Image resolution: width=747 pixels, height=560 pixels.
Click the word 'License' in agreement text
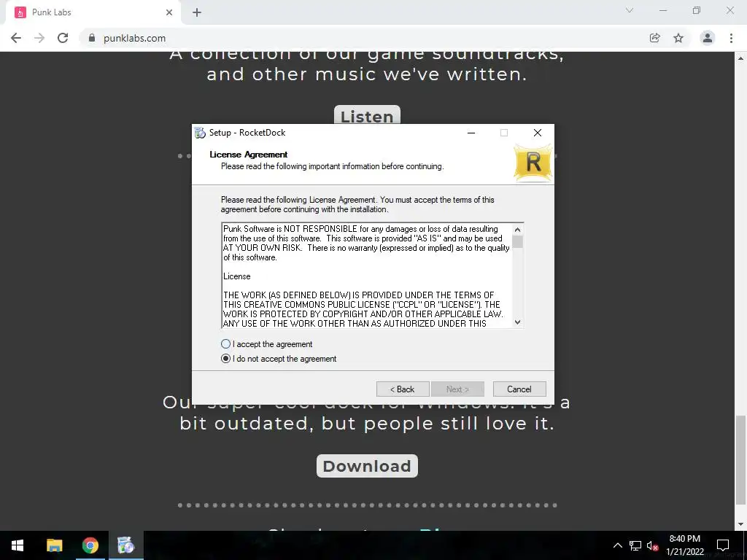pos(237,276)
